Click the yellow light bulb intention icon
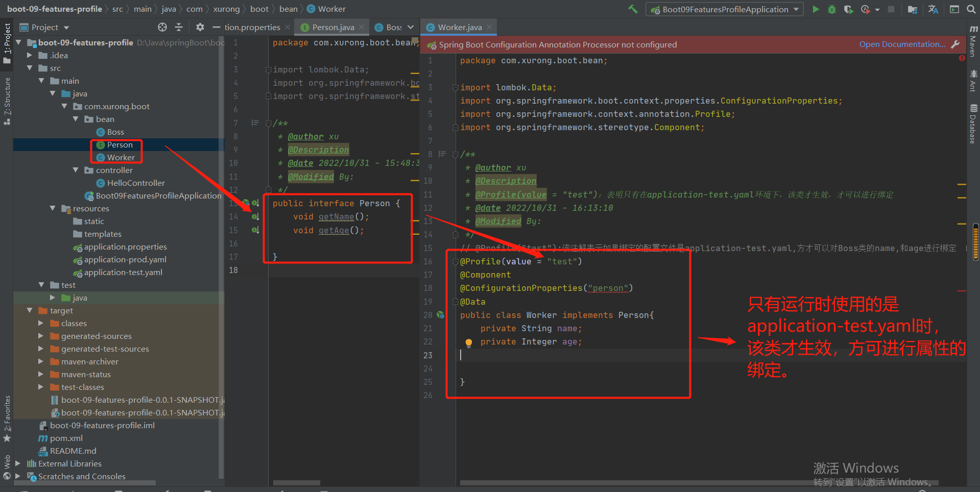This screenshot has height=492, width=980. tap(468, 343)
